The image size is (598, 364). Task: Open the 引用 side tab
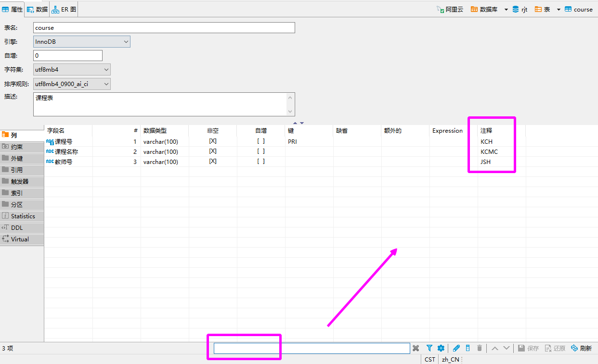[22, 170]
